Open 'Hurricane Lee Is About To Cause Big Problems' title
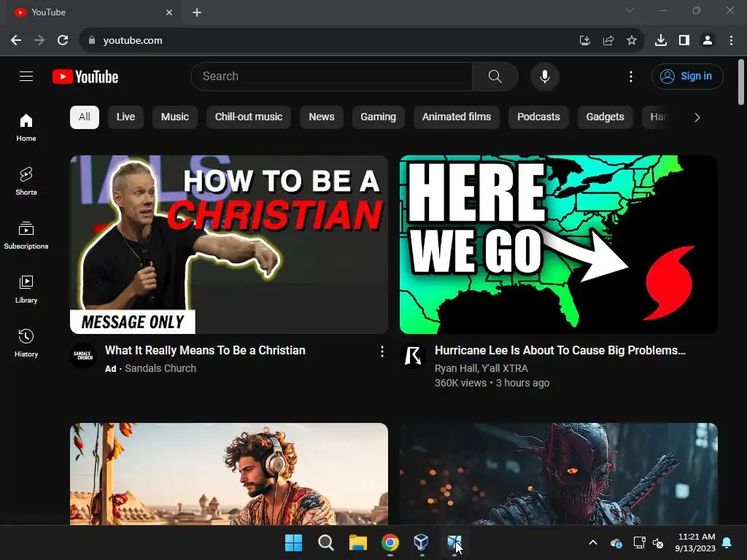The width and height of the screenshot is (747, 560). tap(560, 351)
